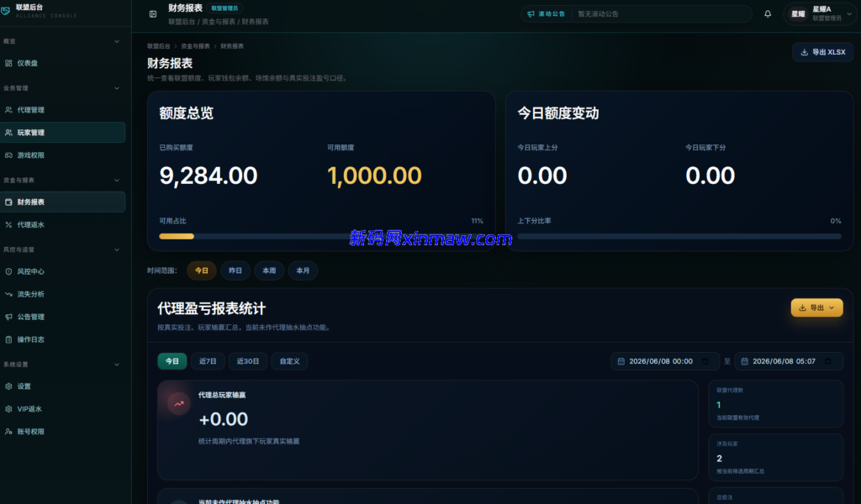861x504 pixels.
Task: Open 游戏权限 via its gamepad icon
Action: [x=8, y=155]
